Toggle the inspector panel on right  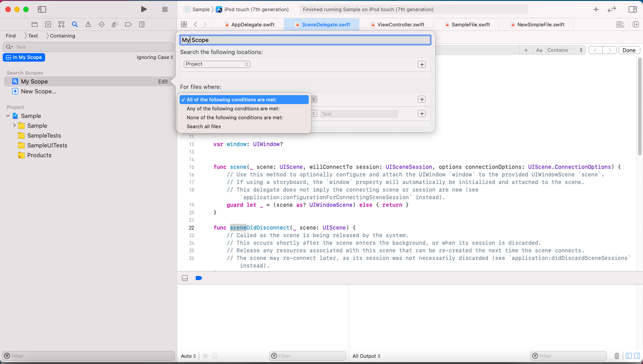[632, 9]
